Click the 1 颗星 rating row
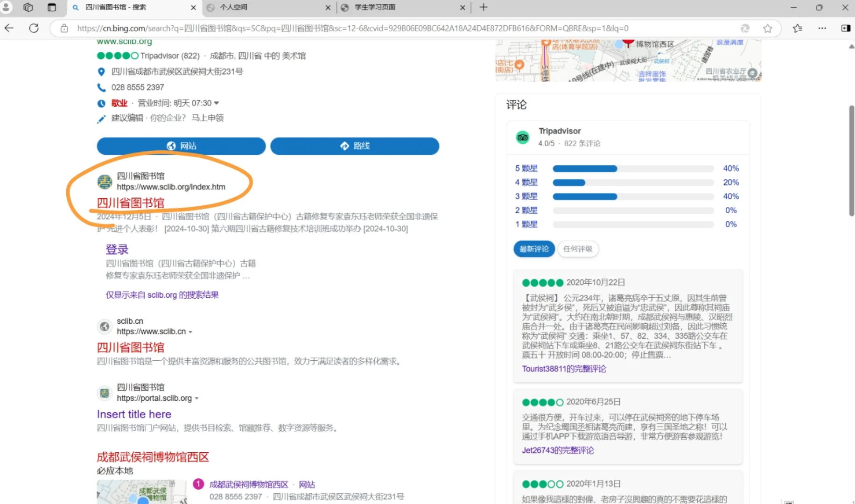This screenshot has height=504, width=855. (x=627, y=224)
